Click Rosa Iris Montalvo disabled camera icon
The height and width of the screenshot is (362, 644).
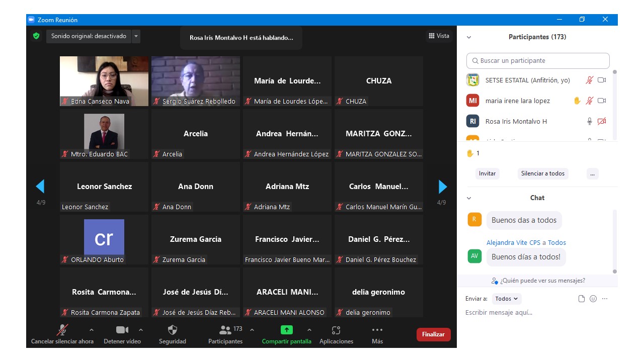[x=602, y=121]
